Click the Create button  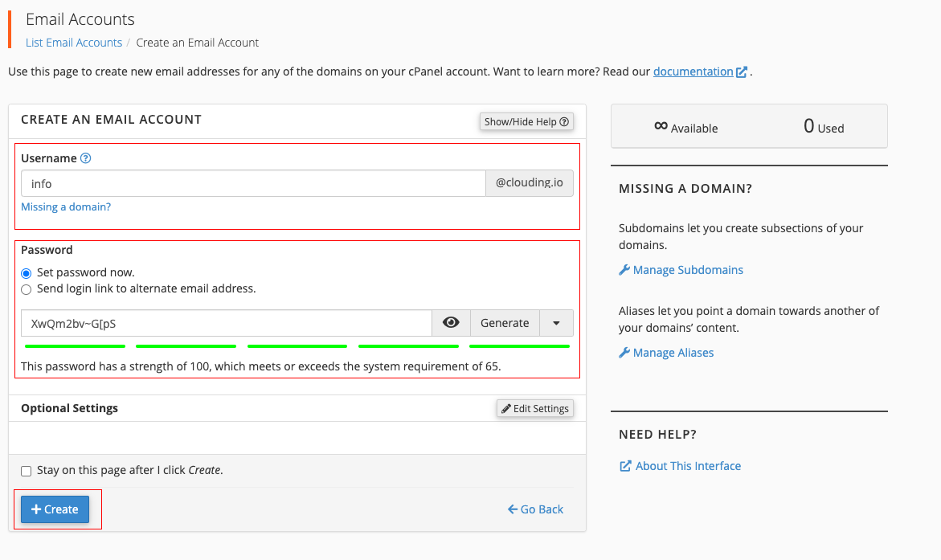[x=55, y=509]
